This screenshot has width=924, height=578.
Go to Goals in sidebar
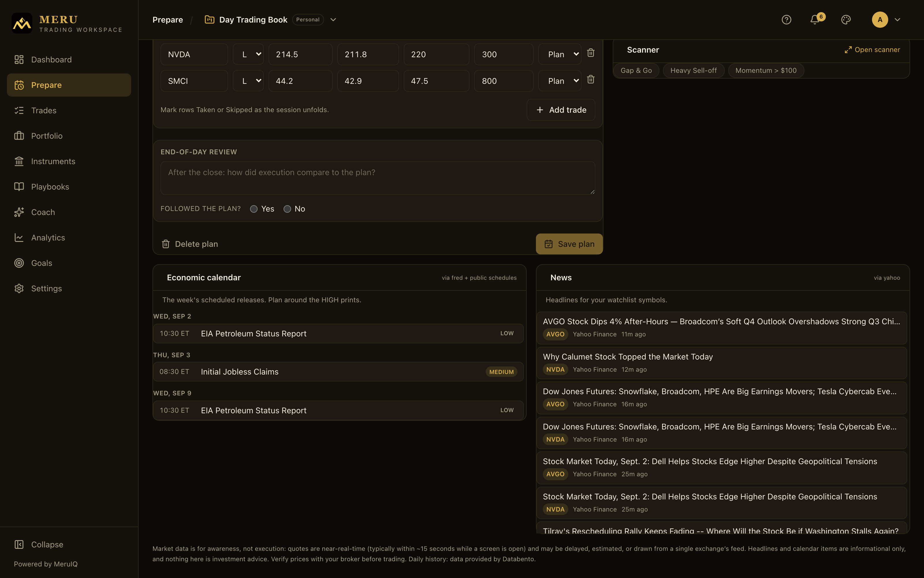pyautogui.click(x=69, y=263)
